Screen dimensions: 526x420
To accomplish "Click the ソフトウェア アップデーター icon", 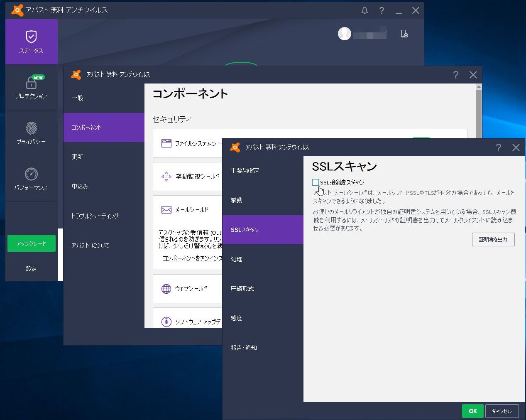I will pyautogui.click(x=166, y=322).
